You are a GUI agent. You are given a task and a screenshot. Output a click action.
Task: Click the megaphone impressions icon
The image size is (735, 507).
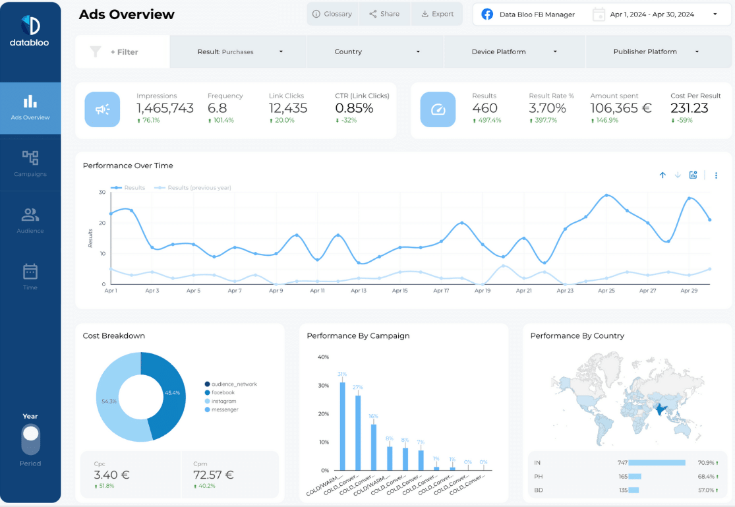pyautogui.click(x=102, y=110)
